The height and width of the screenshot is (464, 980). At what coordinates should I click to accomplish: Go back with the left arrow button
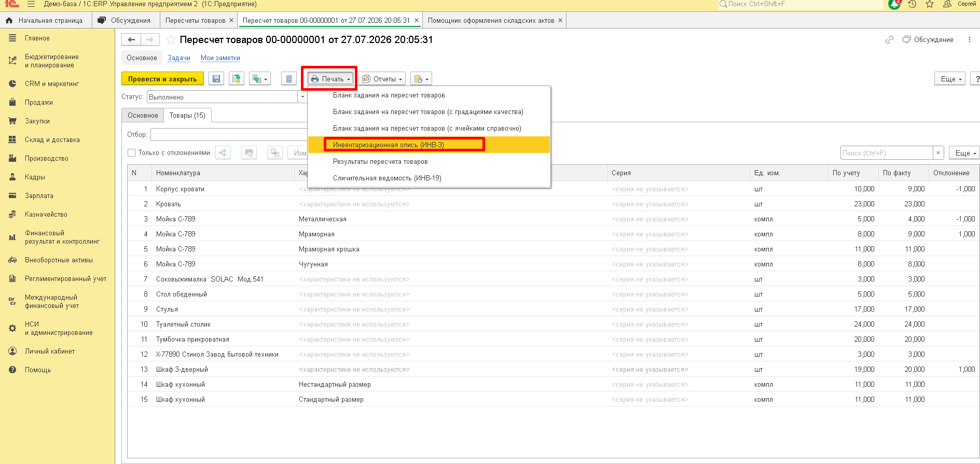click(x=131, y=40)
